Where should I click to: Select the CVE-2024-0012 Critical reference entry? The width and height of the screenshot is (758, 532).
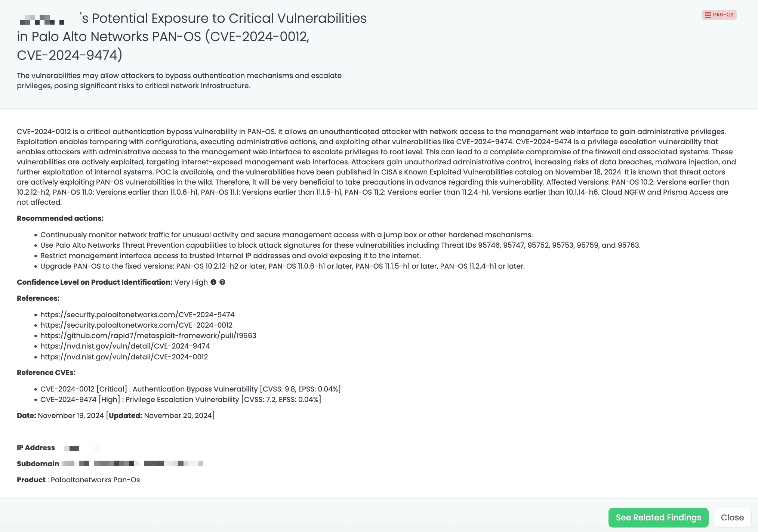[191, 389]
